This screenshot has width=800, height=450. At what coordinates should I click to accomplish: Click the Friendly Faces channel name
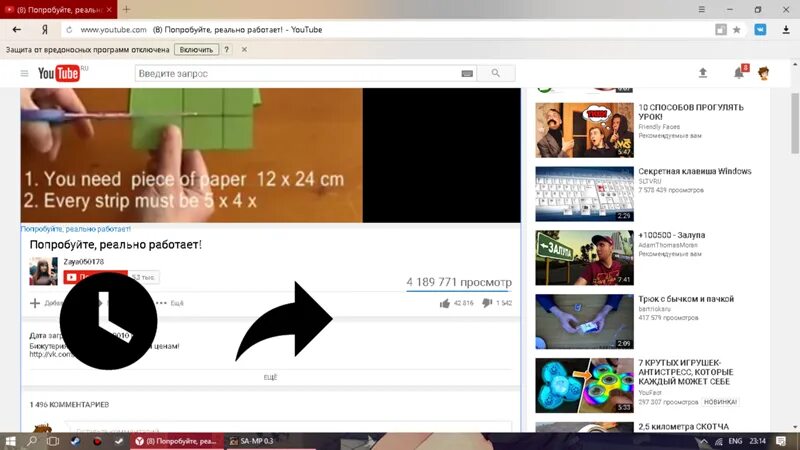coord(659,127)
